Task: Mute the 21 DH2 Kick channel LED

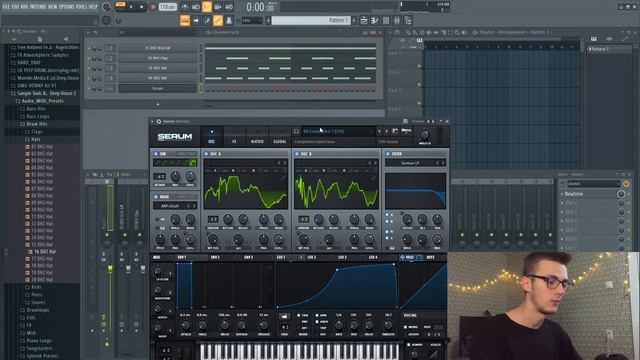Action: pyautogui.click(x=89, y=48)
